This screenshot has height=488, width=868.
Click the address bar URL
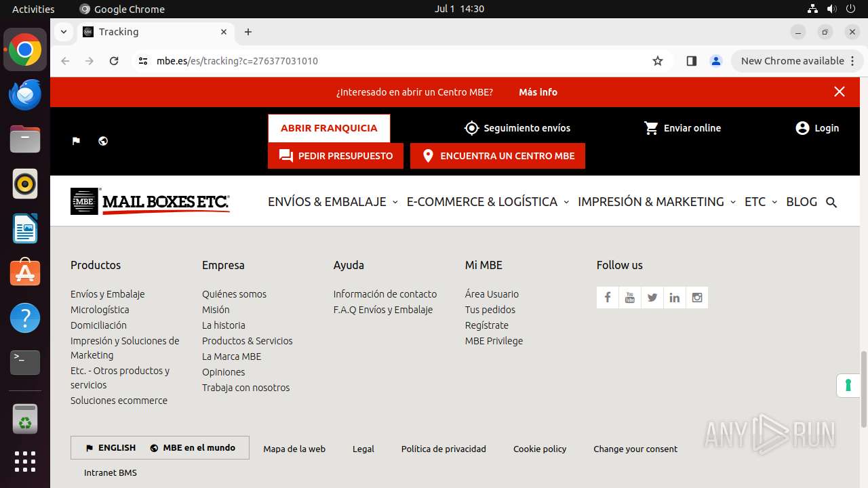coord(237,61)
